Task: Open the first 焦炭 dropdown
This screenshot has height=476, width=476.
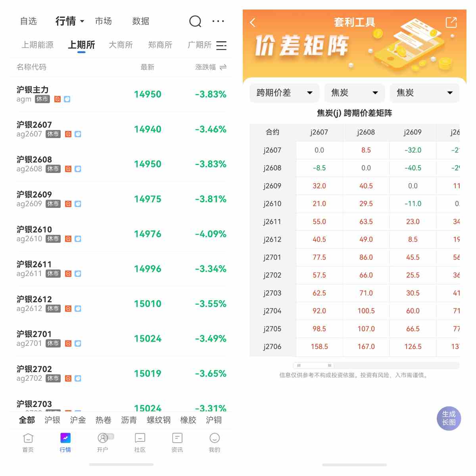Action: tap(355, 93)
